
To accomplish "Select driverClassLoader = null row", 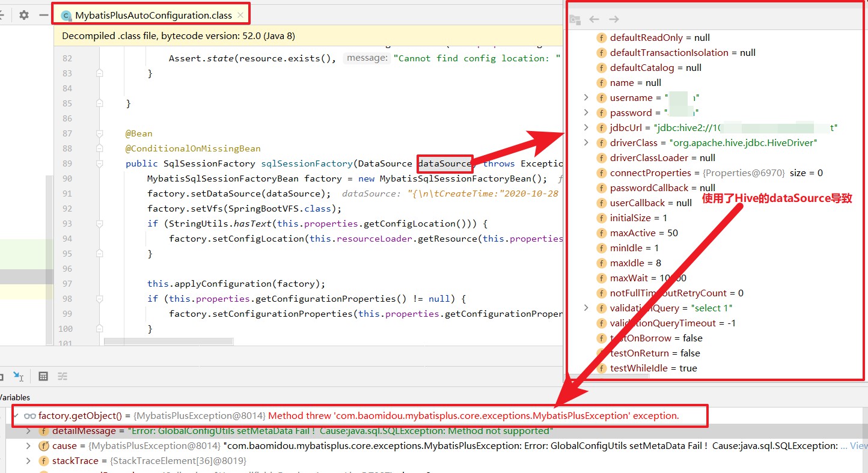I will [656, 157].
